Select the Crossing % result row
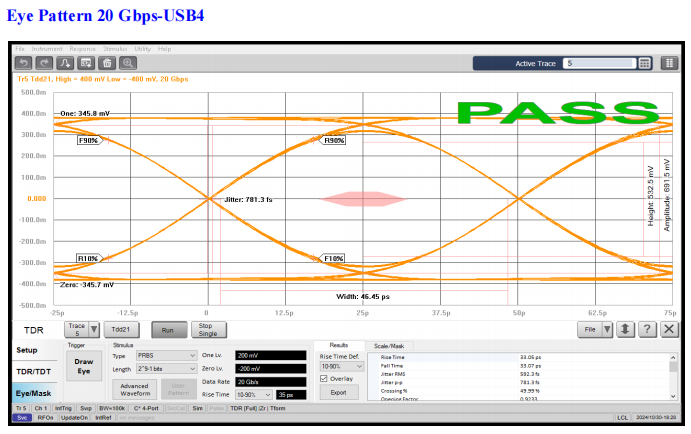This screenshot has width=691, height=434. pyautogui.click(x=518, y=391)
